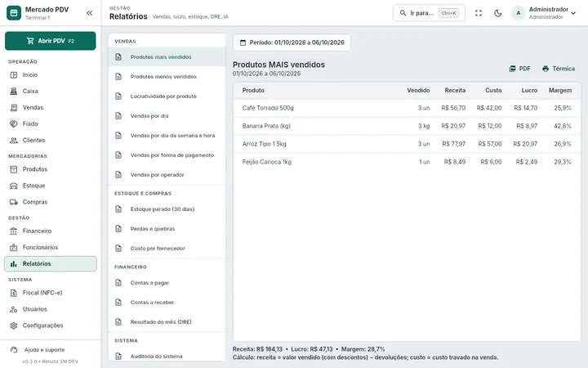Click the Perdas e quebras document icon

pos(118,229)
